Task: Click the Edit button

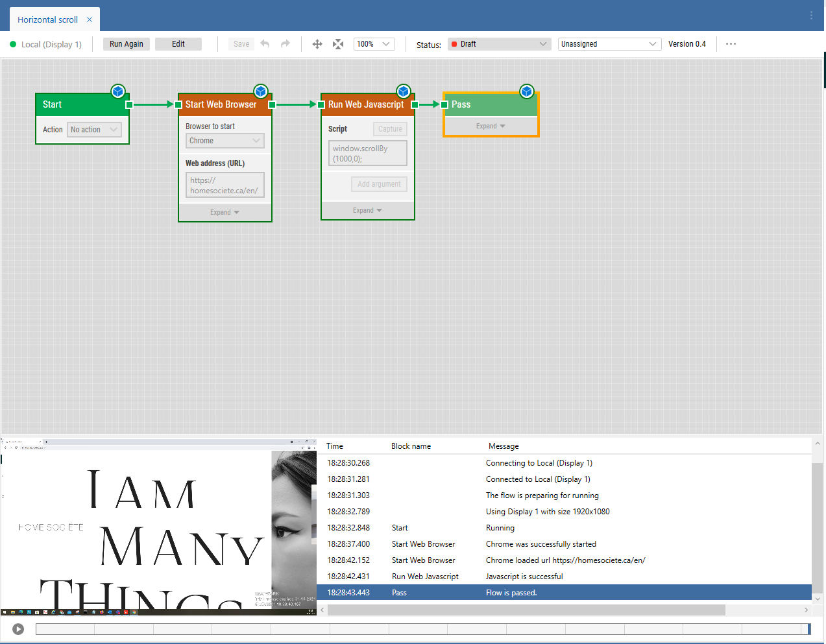Action: (x=178, y=43)
